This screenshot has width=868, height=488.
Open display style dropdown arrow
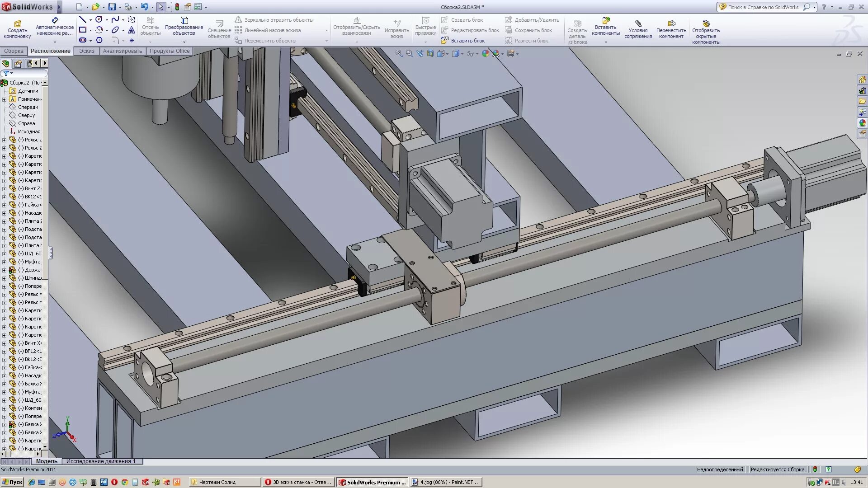462,54
